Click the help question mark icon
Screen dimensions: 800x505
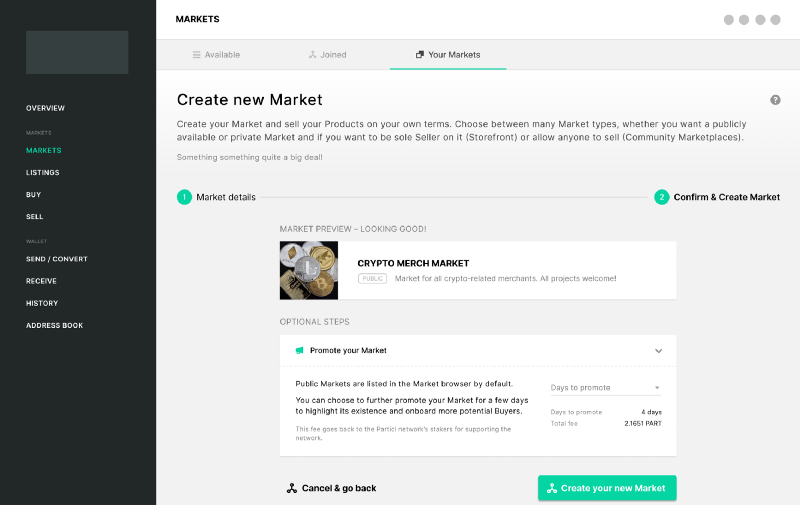coord(775,100)
